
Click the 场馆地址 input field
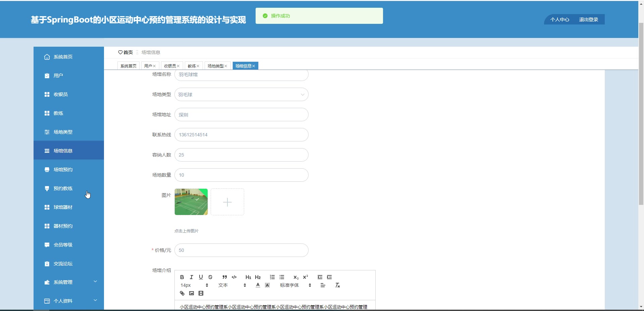[241, 115]
